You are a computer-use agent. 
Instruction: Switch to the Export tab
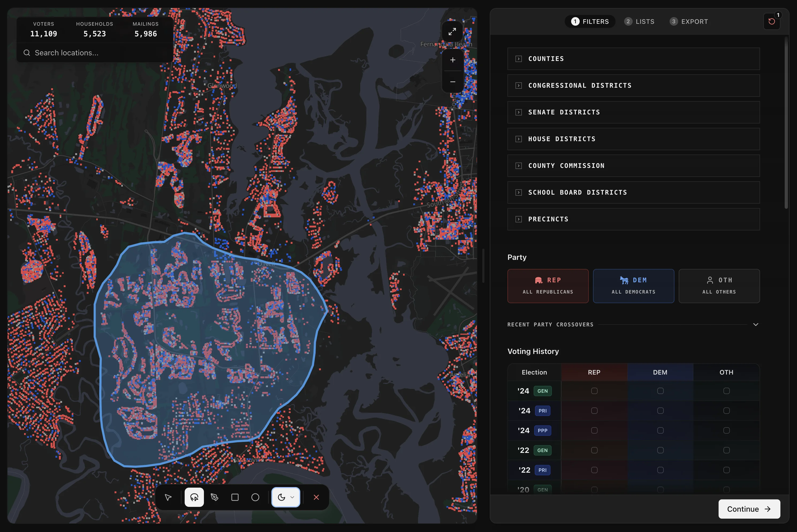tap(689, 21)
